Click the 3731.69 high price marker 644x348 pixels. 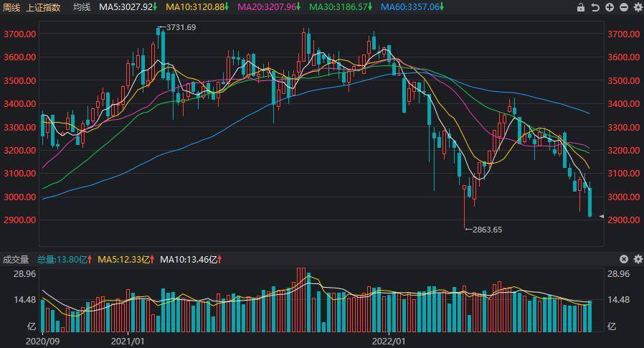[x=179, y=27]
